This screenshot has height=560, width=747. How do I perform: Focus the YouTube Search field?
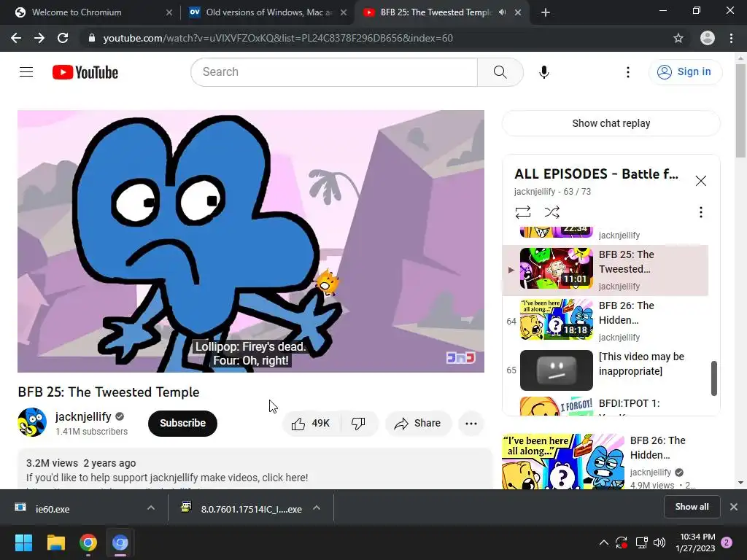[334, 72]
